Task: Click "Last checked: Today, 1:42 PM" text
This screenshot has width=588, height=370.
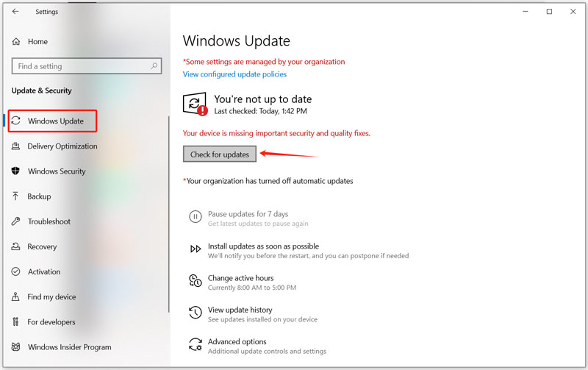Action: [261, 111]
